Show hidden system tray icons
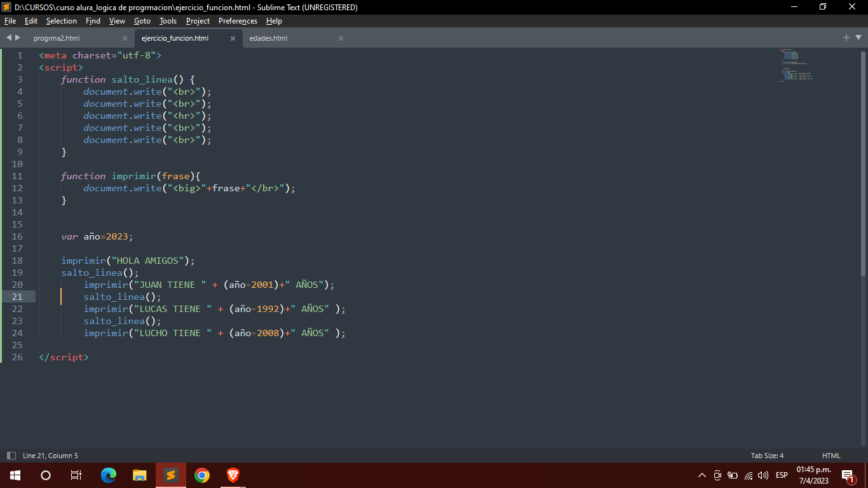 tap(702, 475)
